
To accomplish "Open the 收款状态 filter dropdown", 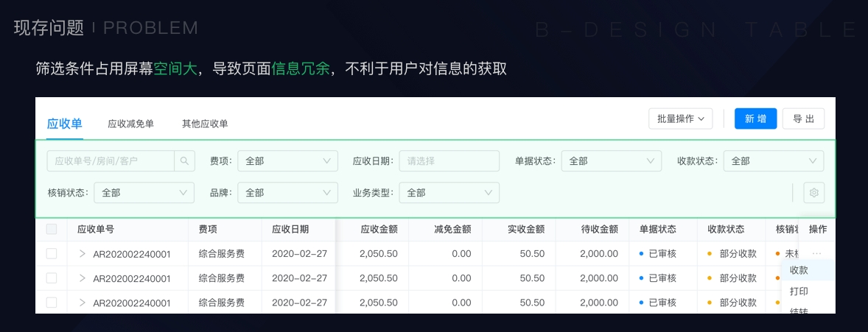I will 773,160.
